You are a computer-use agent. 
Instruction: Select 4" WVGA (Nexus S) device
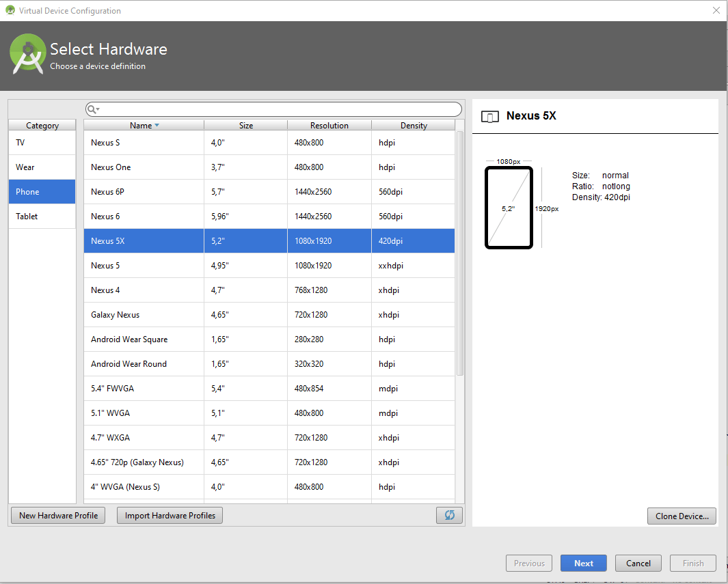[x=269, y=486]
